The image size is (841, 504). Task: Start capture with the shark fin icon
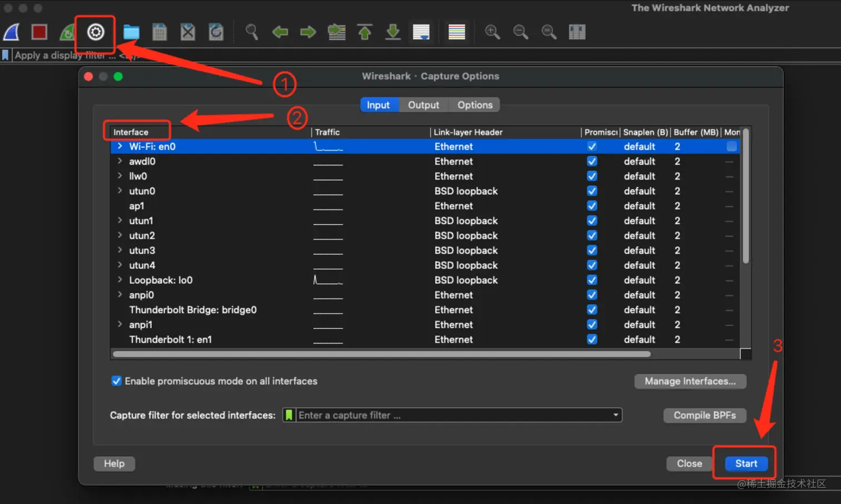(12, 32)
